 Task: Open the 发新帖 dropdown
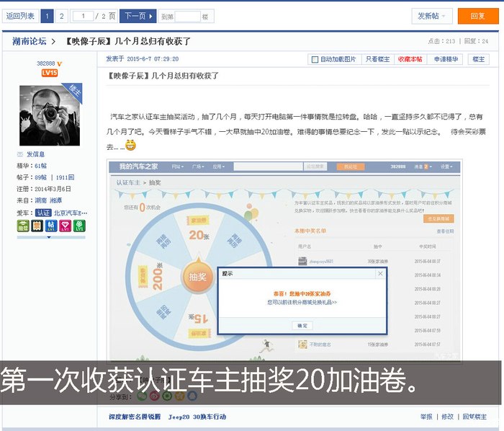(x=434, y=16)
